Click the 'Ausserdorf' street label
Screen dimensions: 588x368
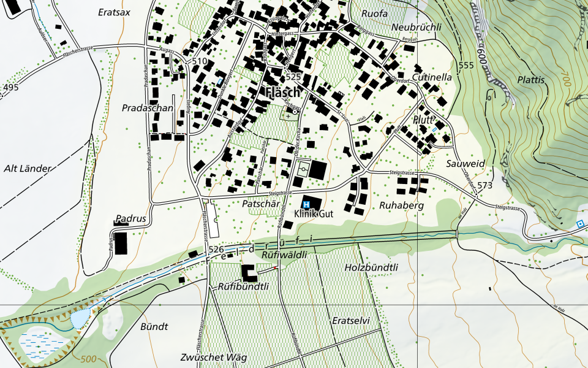tap(236, 129)
